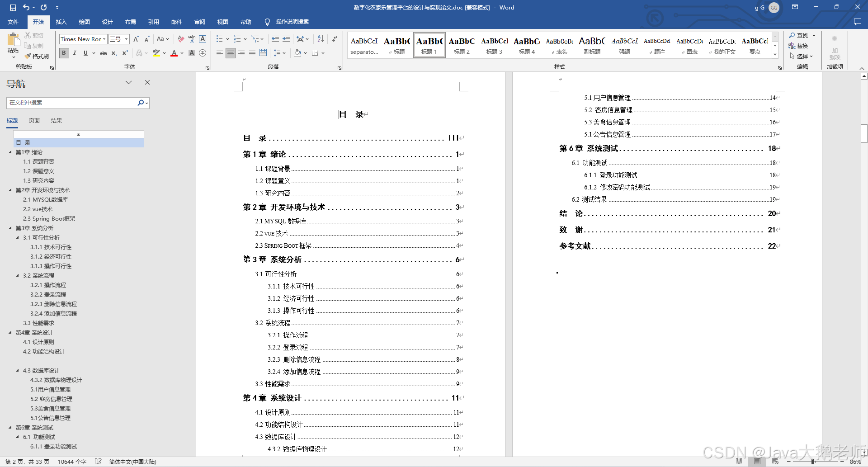This screenshot has height=467, width=868.
Task: Decrease paragraph indent
Action: pyautogui.click(x=275, y=39)
